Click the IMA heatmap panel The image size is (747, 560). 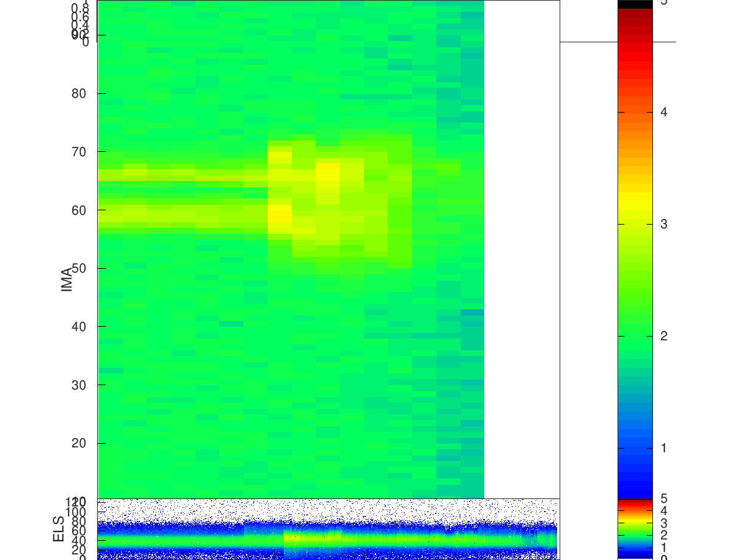(x=329, y=249)
